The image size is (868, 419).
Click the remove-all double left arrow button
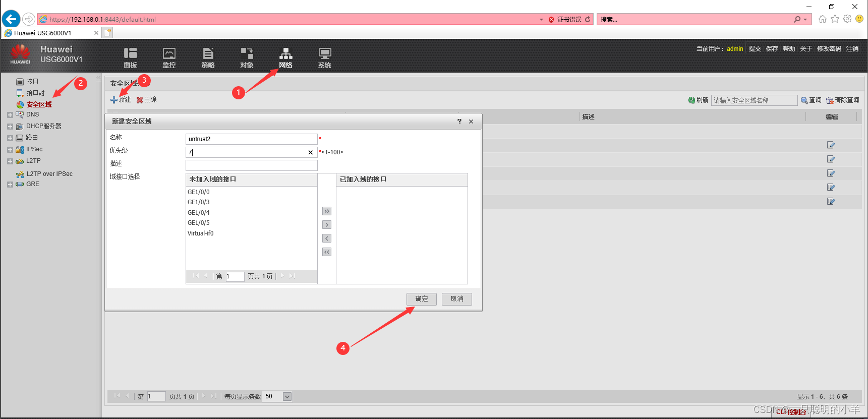click(327, 252)
